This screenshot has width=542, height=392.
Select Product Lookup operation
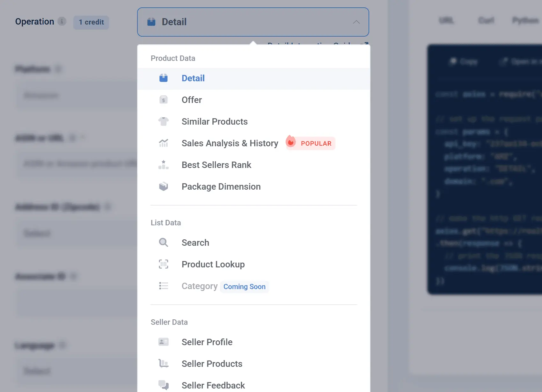coord(254,265)
